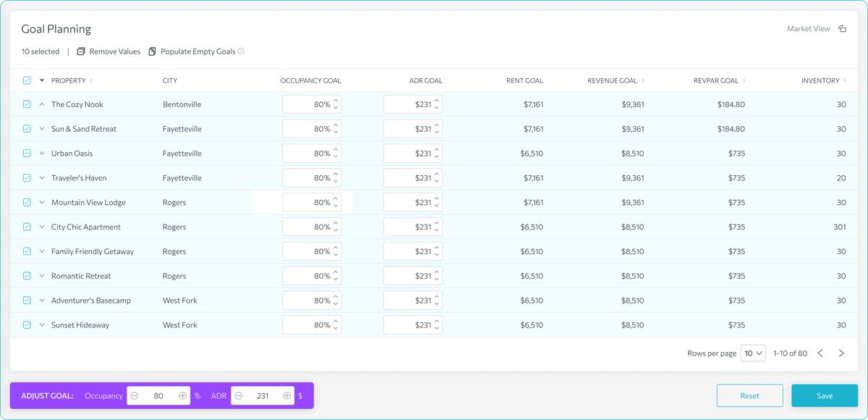Uncheck City Chic Apartment checkbox

(x=27, y=227)
